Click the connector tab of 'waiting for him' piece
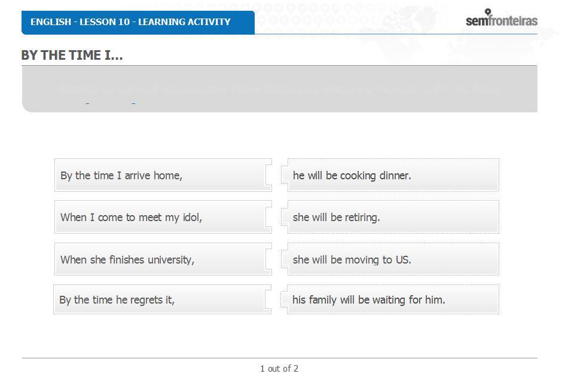The image size is (562, 392). click(x=284, y=299)
